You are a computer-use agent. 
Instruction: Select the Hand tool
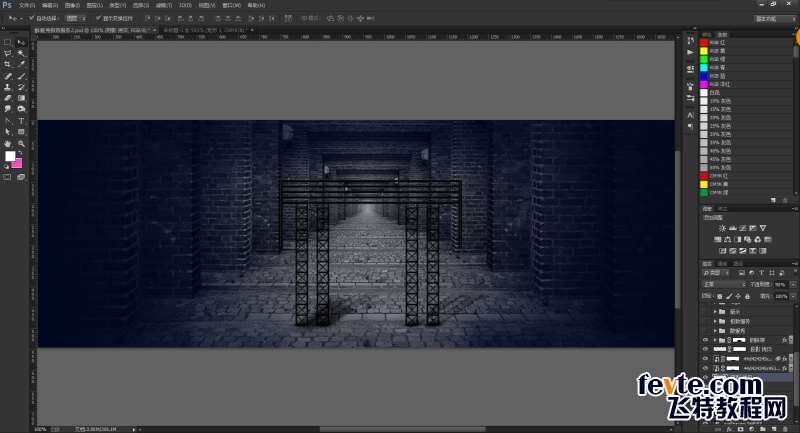coord(8,143)
